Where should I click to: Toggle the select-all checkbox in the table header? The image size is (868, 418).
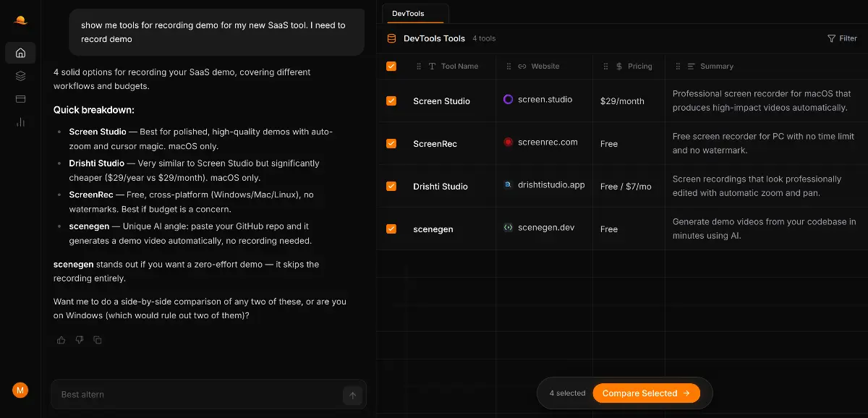[x=391, y=66]
